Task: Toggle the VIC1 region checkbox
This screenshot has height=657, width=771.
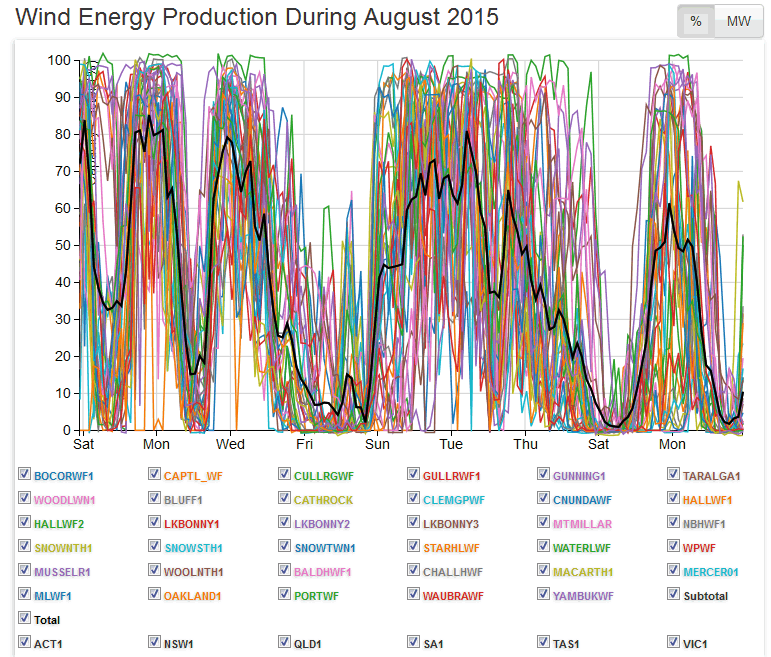Action: tap(673, 642)
